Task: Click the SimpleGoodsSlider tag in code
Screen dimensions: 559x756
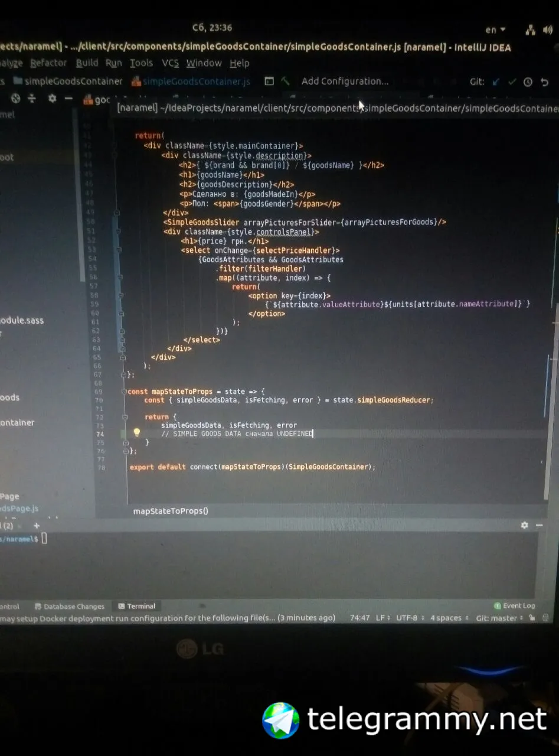Action: pyautogui.click(x=201, y=222)
